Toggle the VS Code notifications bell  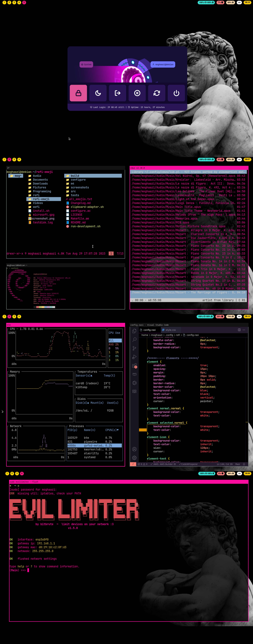(x=244, y=464)
